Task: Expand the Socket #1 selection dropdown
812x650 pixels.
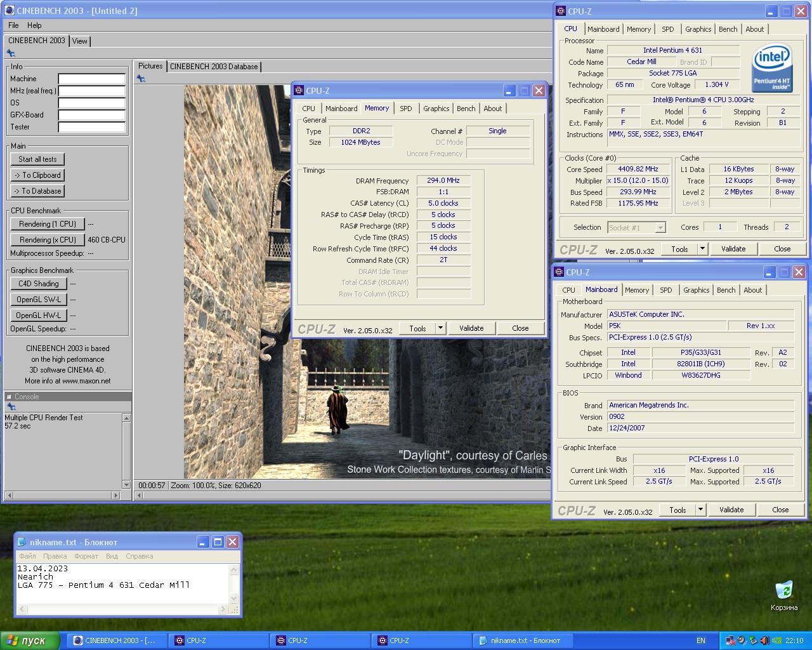Action: pos(660,227)
